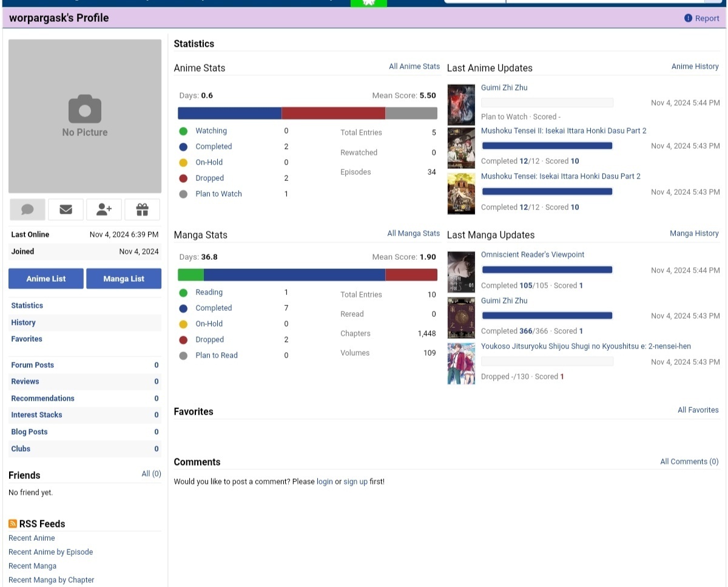Screen dimensions: 728x587
Task: Open the Manga History link
Action: [694, 234]
